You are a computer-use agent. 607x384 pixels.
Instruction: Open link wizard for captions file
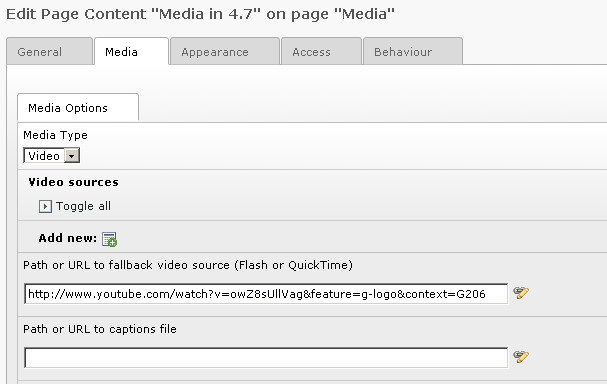coord(521,357)
